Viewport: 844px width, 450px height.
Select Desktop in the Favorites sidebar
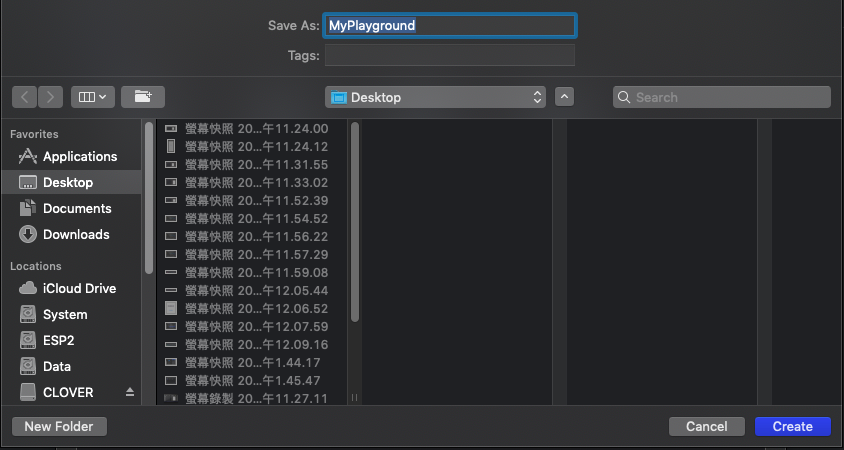[67, 182]
